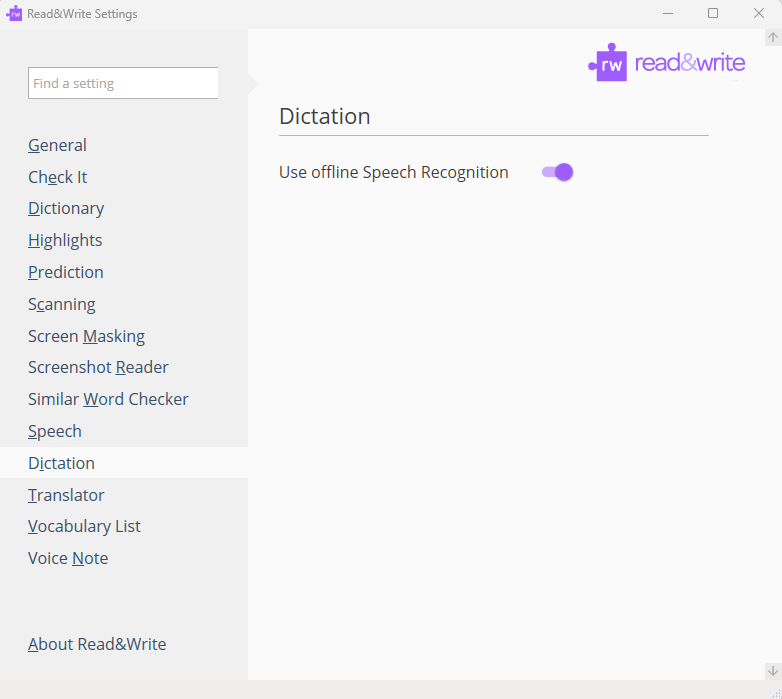Click the Read&Write title bar app icon
Screen dimensions: 782x699
(14, 13)
